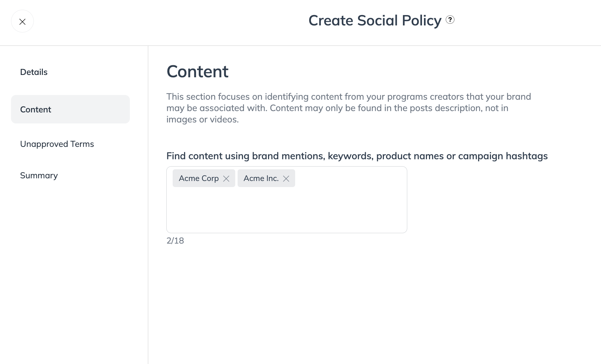
Task: Click the Find content using brand mentions label
Action: 357,156
